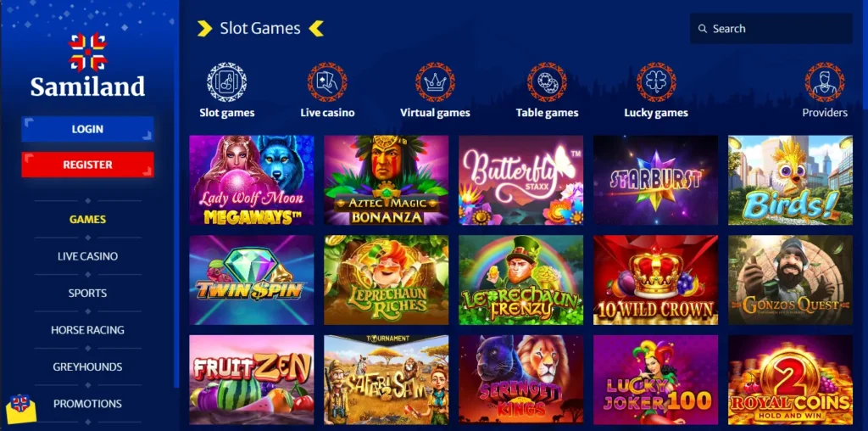
Task: Open the SPORTS sidebar menu item
Action: pyautogui.click(x=87, y=293)
